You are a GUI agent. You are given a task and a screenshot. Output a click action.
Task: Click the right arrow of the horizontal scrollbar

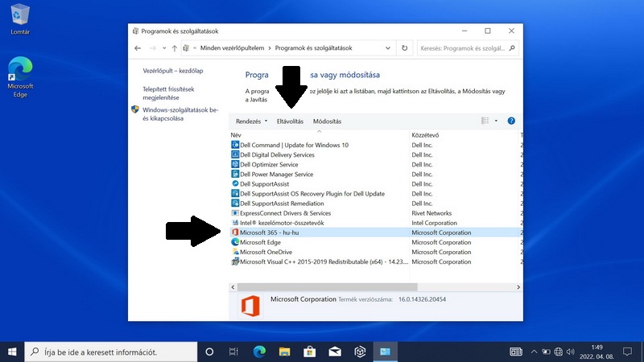tap(518, 287)
